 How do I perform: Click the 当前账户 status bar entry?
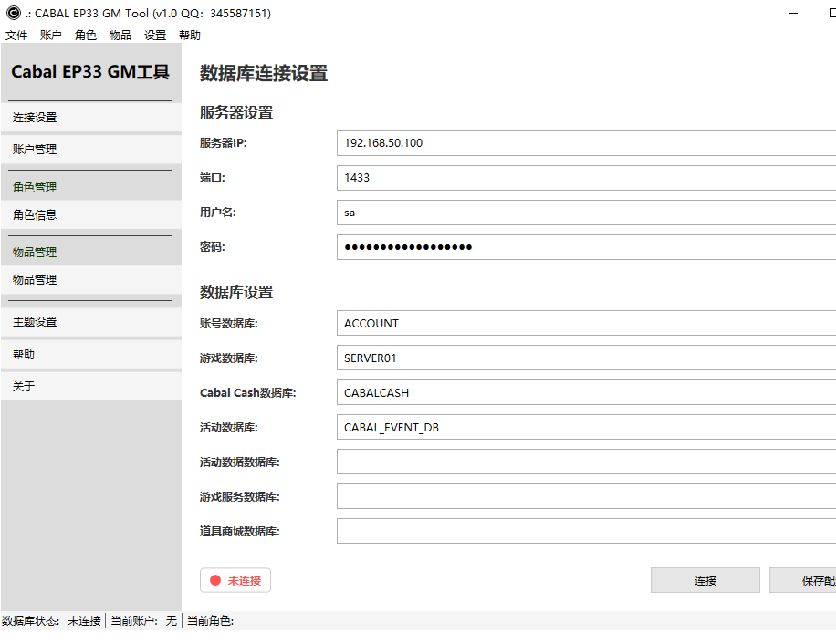tap(143, 621)
